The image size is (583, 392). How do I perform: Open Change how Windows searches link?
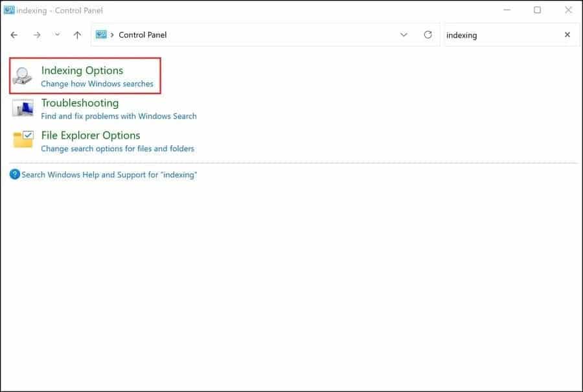tap(98, 84)
